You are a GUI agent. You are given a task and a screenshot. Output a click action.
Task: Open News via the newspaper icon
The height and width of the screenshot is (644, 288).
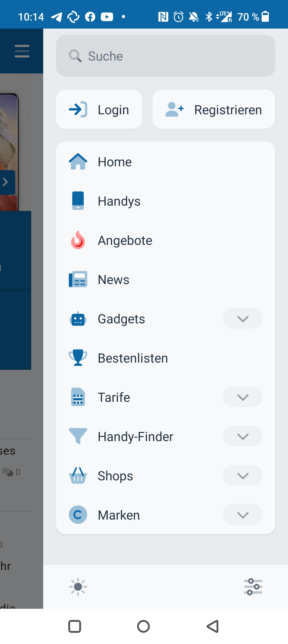point(78,279)
